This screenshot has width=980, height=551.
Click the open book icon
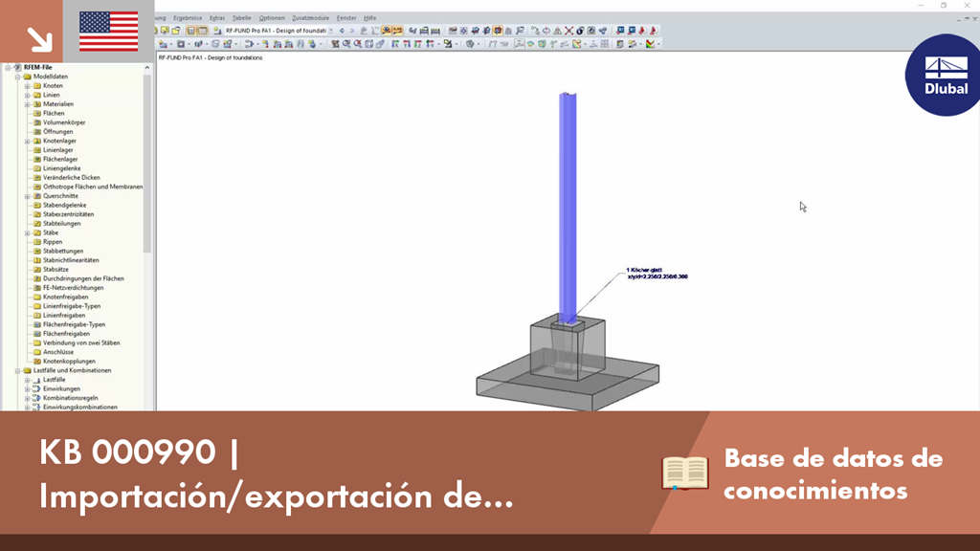[685, 473]
